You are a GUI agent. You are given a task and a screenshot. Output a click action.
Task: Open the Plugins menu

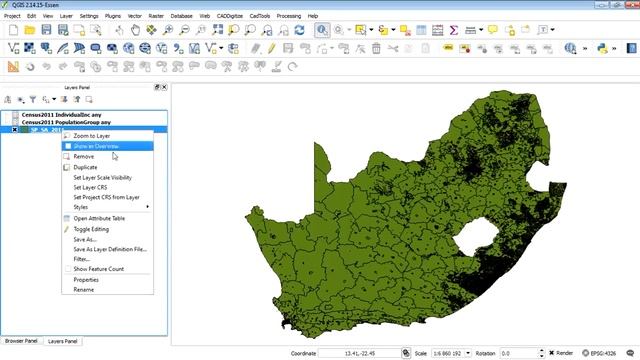tap(113, 16)
